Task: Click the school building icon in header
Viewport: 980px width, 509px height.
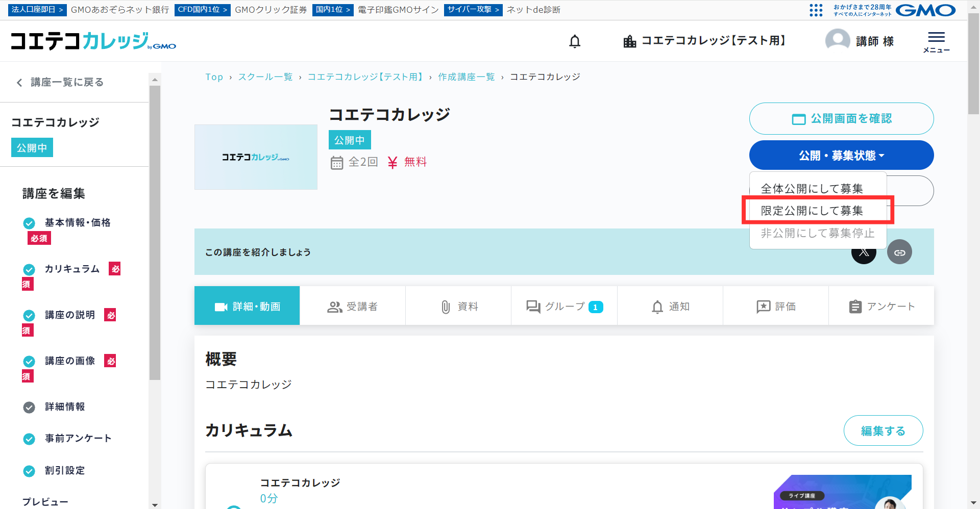Action: [630, 41]
